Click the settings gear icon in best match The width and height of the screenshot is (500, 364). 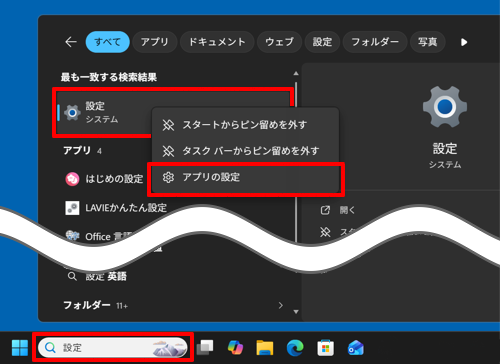(72, 113)
